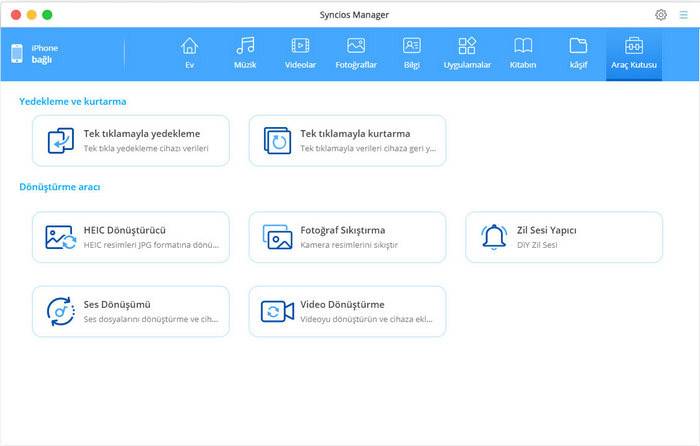Click 'Ses dosyalarını dönüştürme' description
Screen dimensions: 700x446
pos(151,319)
